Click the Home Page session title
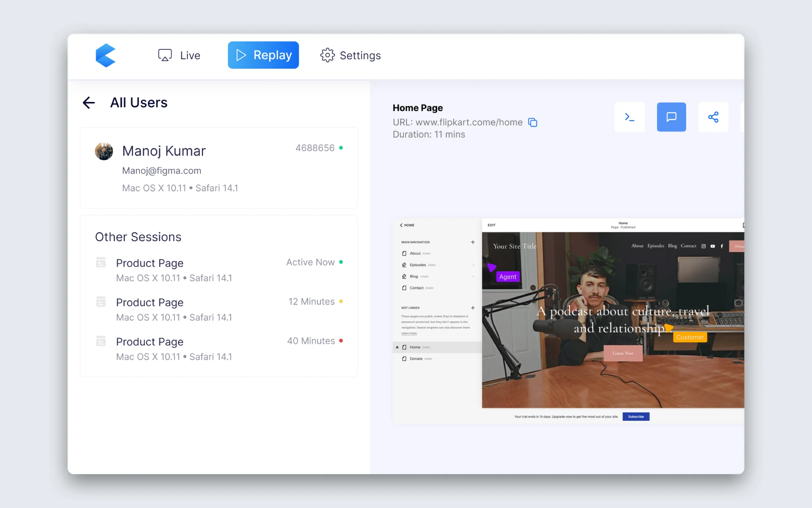This screenshot has height=508, width=812. 418,108
